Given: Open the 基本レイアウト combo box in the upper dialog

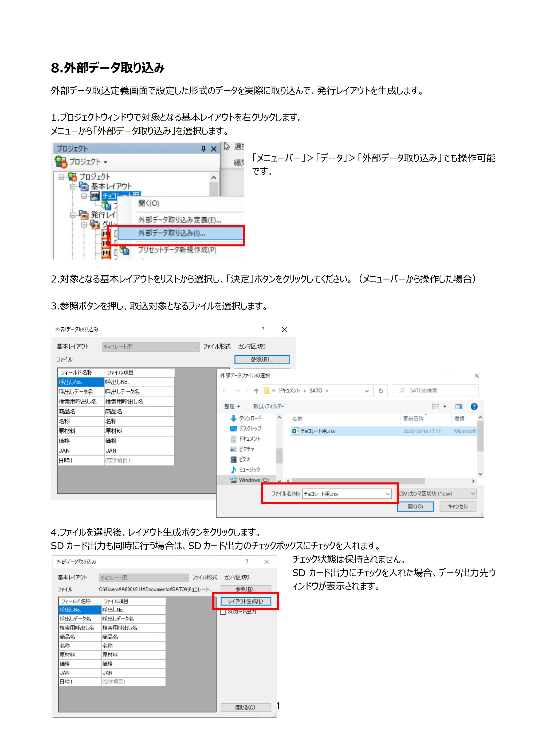Looking at the screenshot, I should [150, 347].
